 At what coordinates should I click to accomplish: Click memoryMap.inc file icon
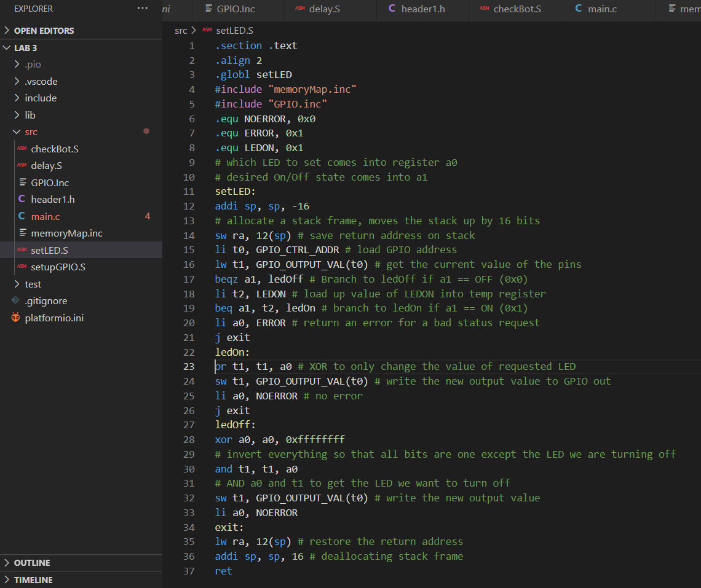23,233
